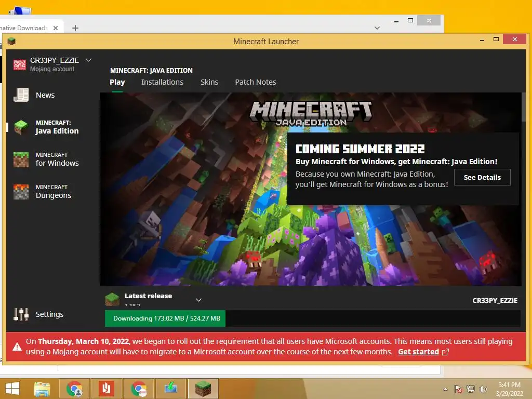Show hidden system tray icons
The image size is (532, 399).
click(445, 389)
